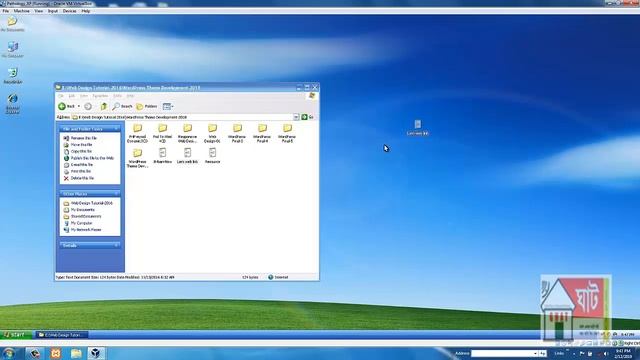
Task: Select the Resource text file
Action: (x=212, y=156)
